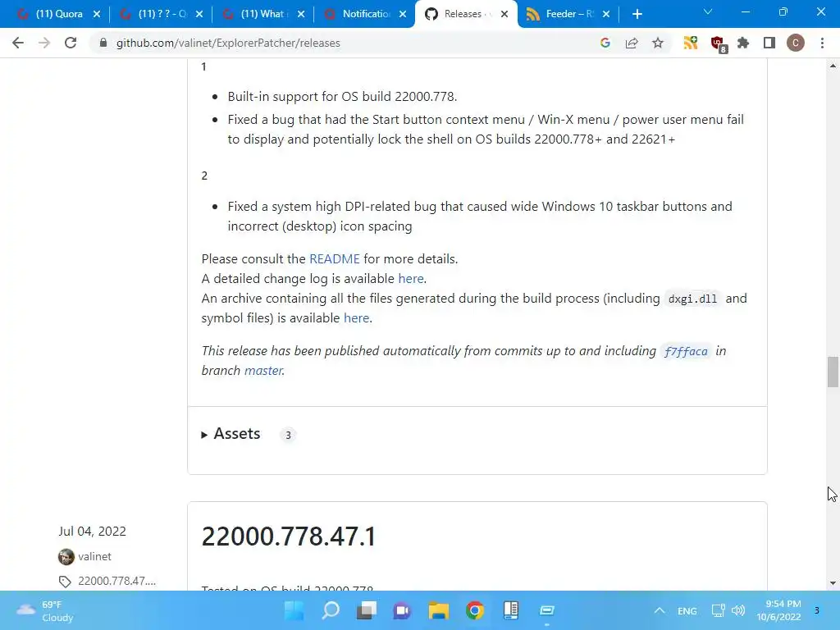The image size is (840, 630).
Task: Open network status tray icon
Action: (x=718, y=610)
